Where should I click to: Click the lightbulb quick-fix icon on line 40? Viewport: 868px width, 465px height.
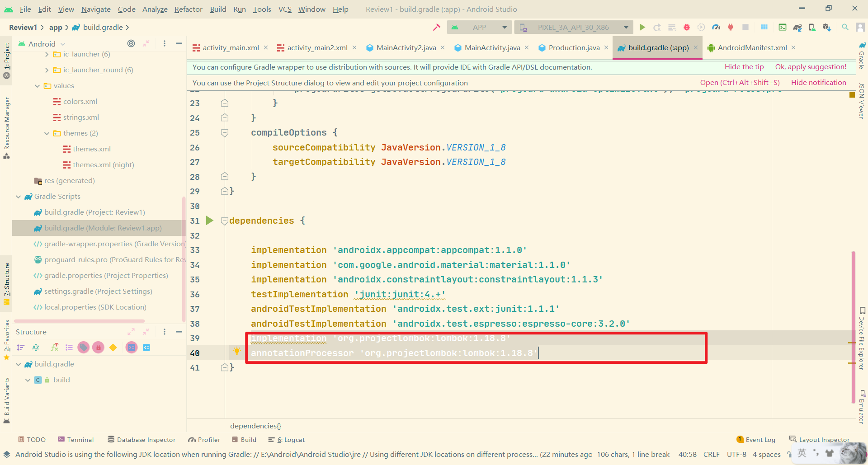point(236,351)
